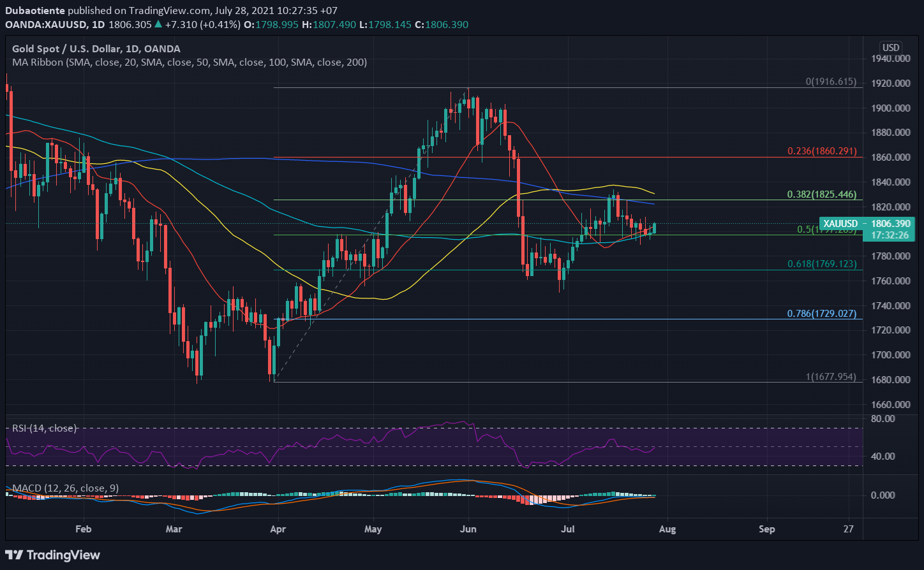Image resolution: width=924 pixels, height=570 pixels.
Task: Click the RSI axis value 40.00
Action: pos(883,457)
